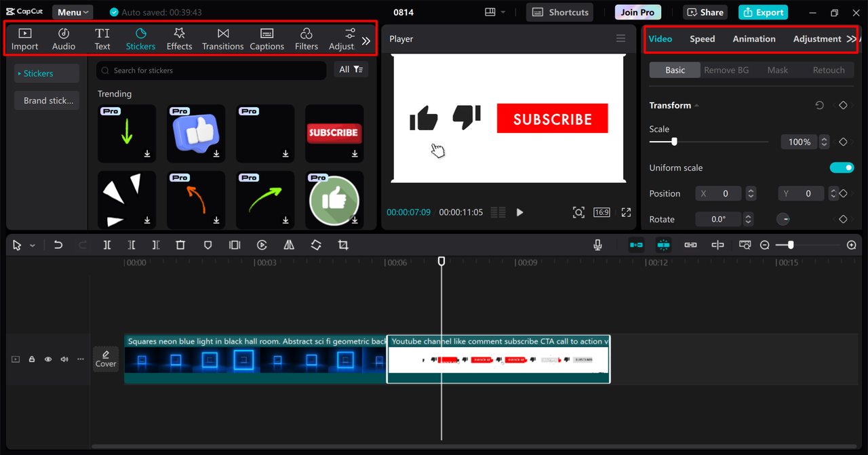Toggle clip linkage
The width and height of the screenshot is (868, 455).
pyautogui.click(x=690, y=245)
